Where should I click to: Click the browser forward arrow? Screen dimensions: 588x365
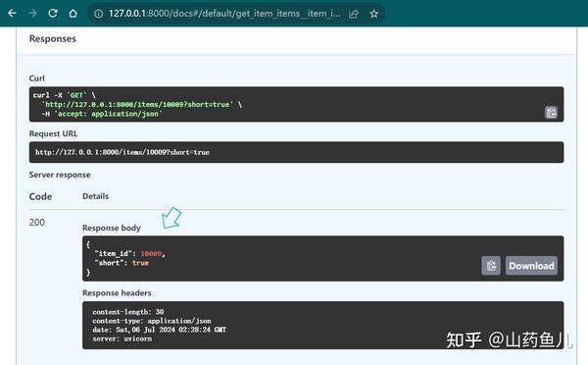click(x=32, y=14)
